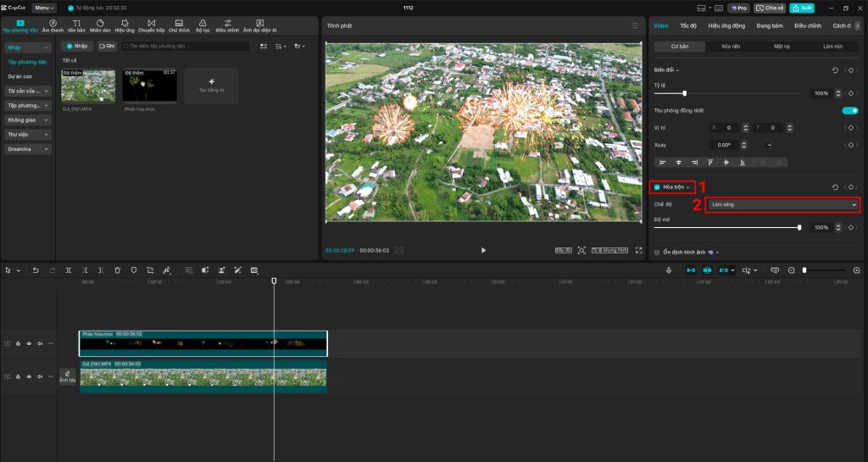This screenshot has width=868, height=462.
Task: Click the Độ mờ opacity slider handle
Action: [x=799, y=227]
